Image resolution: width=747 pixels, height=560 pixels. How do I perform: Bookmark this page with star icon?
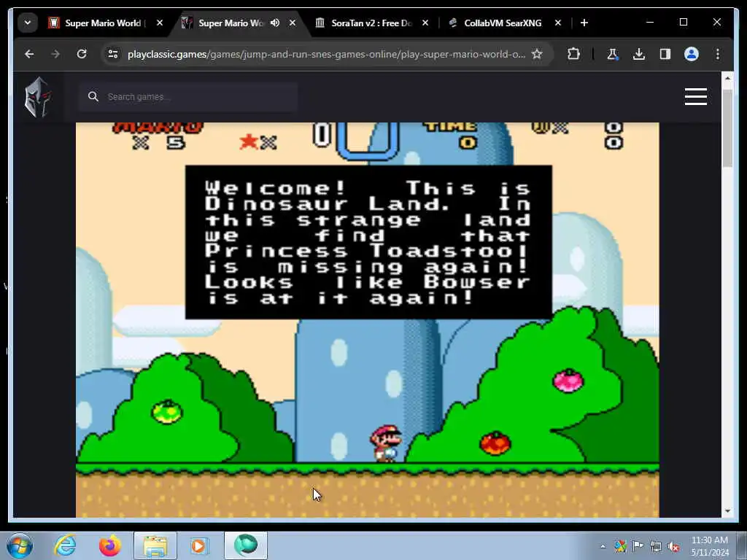(537, 54)
